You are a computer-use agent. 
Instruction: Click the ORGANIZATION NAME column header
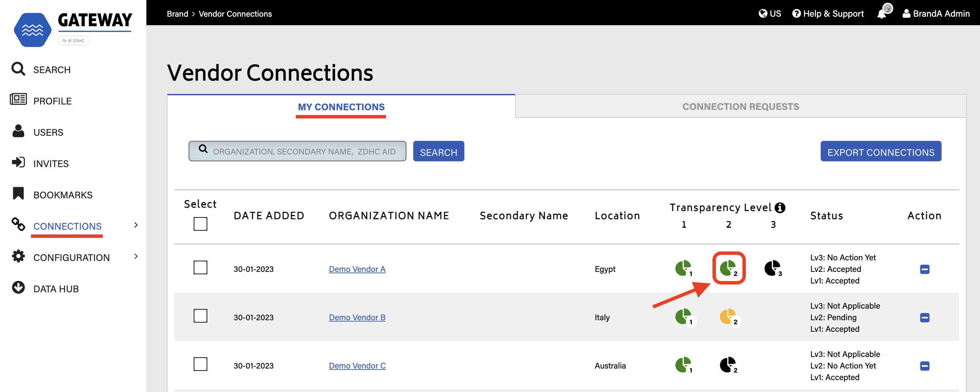(x=389, y=216)
